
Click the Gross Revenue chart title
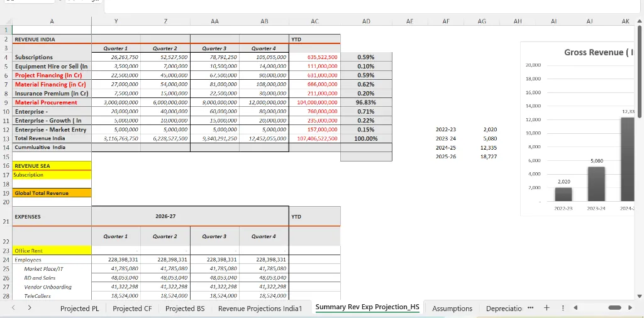(x=597, y=52)
